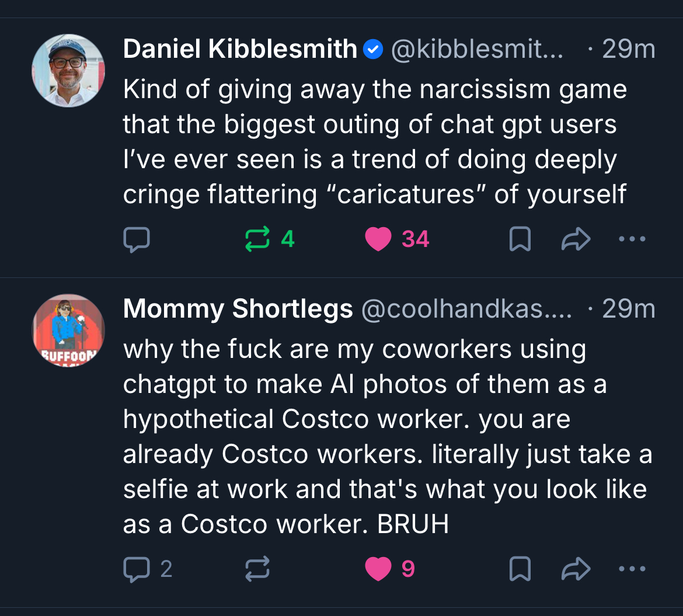The height and width of the screenshot is (616, 683).
Task: Click the Daniel Kibblesmith display name
Action: [240, 50]
